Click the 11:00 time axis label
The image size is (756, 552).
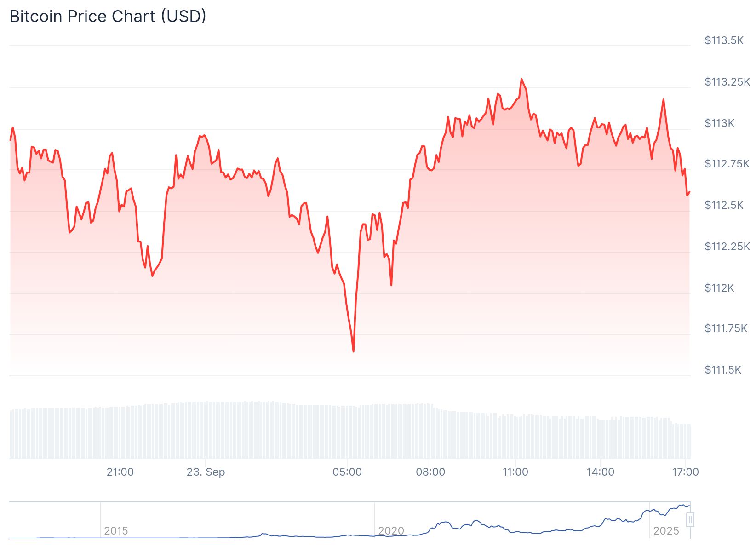(x=515, y=472)
